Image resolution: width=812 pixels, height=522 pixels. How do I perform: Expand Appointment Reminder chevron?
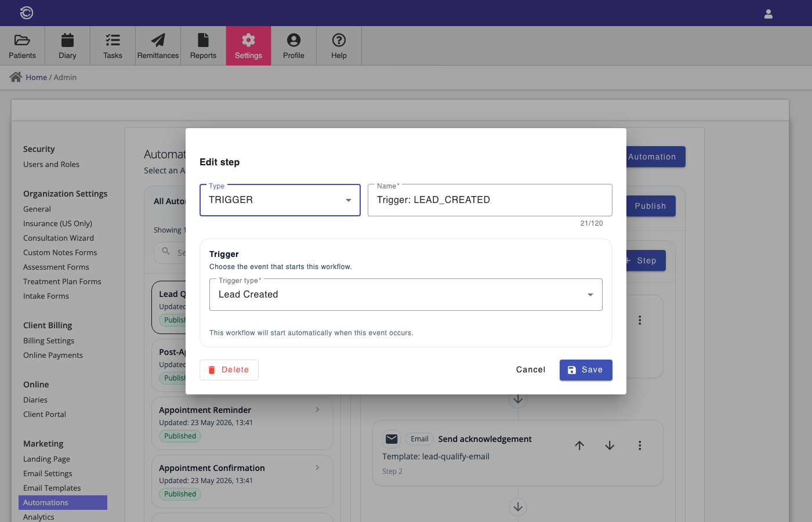317,409
